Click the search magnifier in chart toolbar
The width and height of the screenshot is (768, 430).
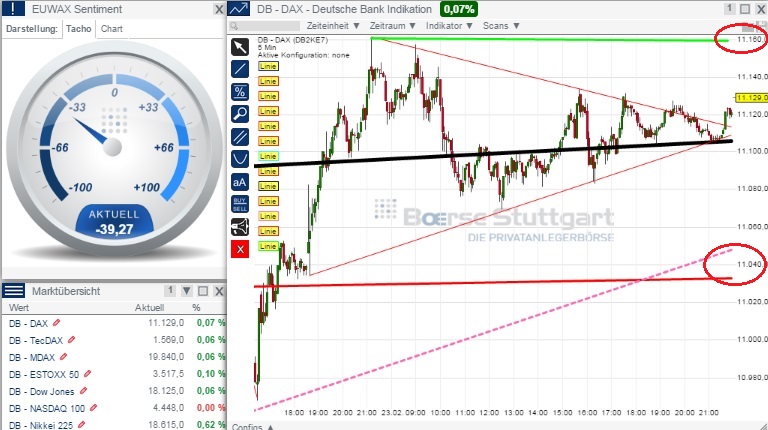235,26
